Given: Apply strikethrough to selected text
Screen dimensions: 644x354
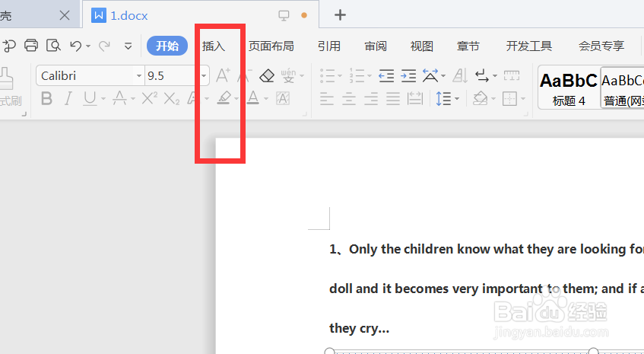Looking at the screenshot, I should [119, 99].
